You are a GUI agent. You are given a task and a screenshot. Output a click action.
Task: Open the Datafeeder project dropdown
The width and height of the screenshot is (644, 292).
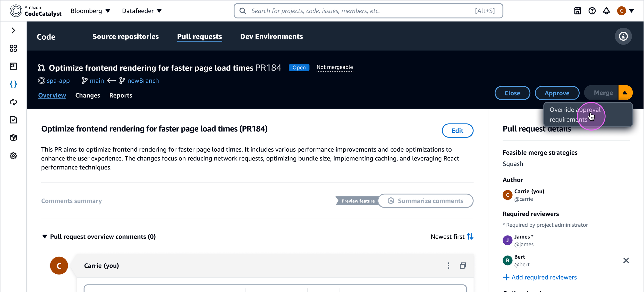tap(142, 11)
